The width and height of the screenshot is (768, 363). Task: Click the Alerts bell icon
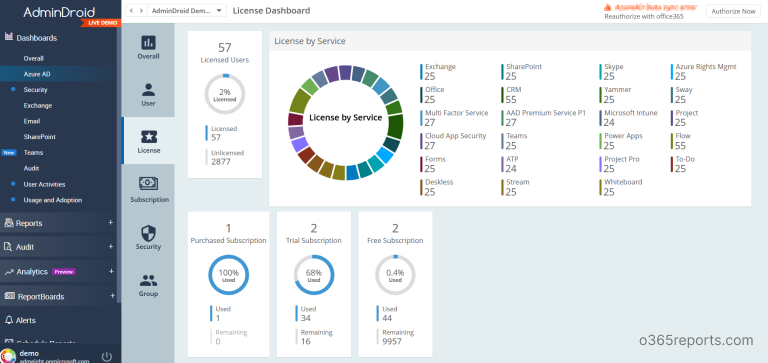[x=9, y=320]
